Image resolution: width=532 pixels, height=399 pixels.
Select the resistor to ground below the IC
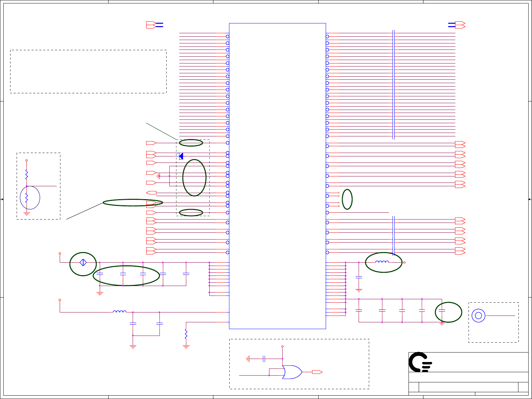(186, 334)
